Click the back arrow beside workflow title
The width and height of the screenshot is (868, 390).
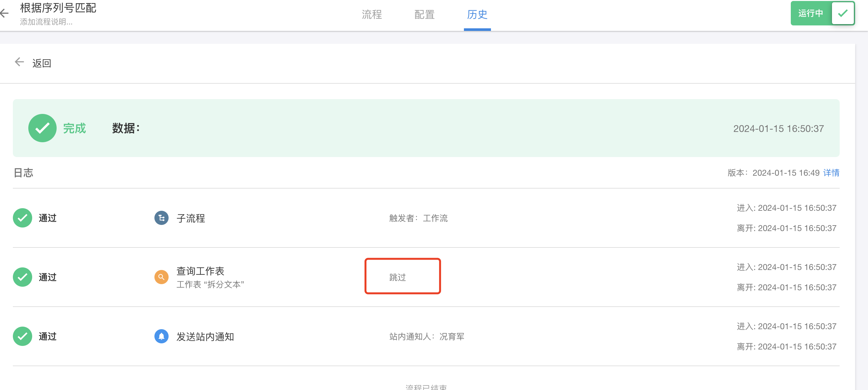[x=5, y=13]
